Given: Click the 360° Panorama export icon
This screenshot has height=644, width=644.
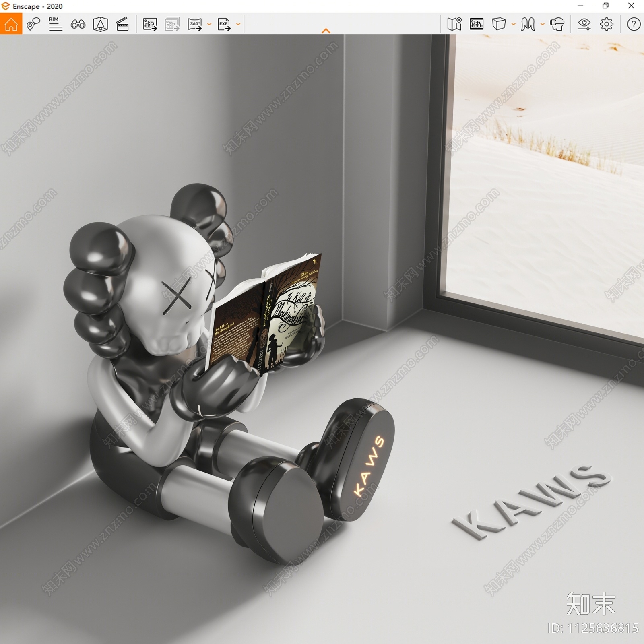Looking at the screenshot, I should click(195, 24).
